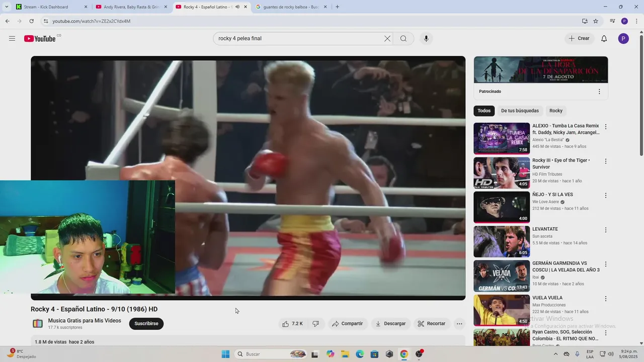Click the Compartir button
The image size is (644, 362).
point(347,324)
